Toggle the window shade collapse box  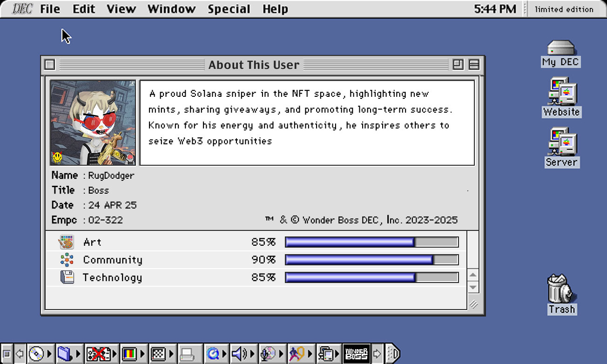pos(474,65)
